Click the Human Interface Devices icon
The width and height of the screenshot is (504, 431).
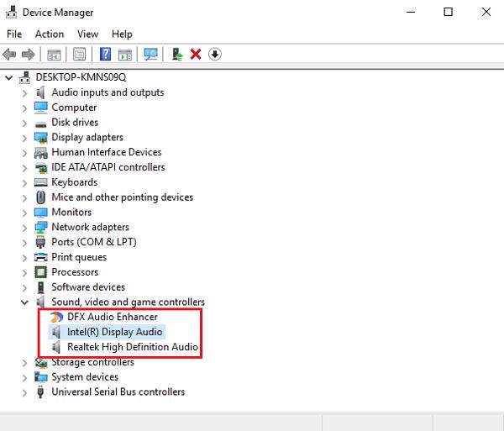click(x=41, y=152)
